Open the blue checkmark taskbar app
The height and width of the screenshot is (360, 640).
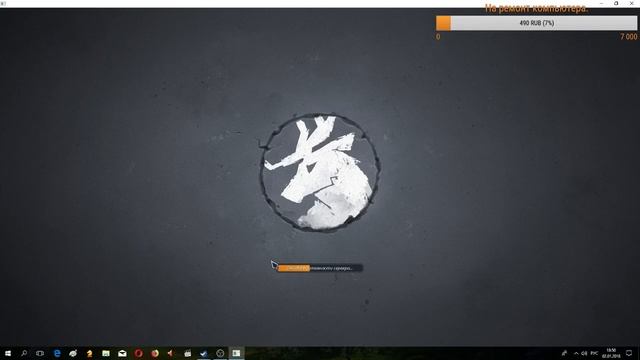pyautogui.click(x=204, y=353)
